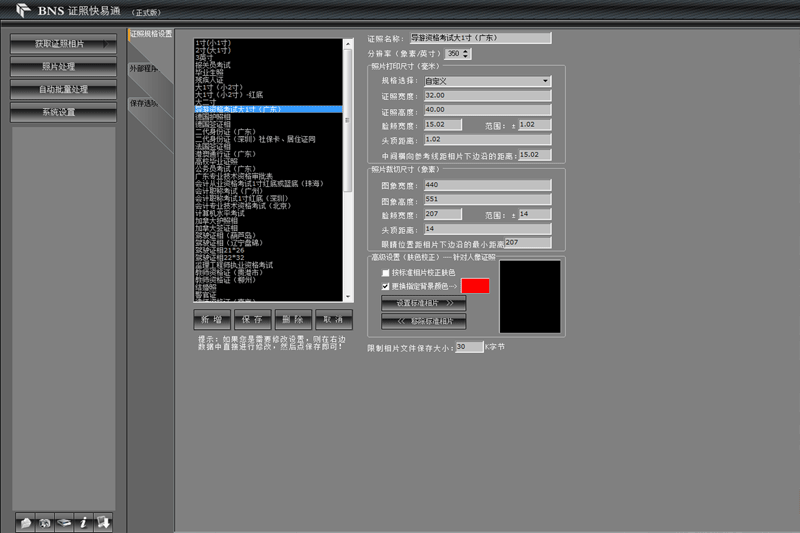Click the 证照名称 input field
800x533 pixels.
[x=481, y=38]
